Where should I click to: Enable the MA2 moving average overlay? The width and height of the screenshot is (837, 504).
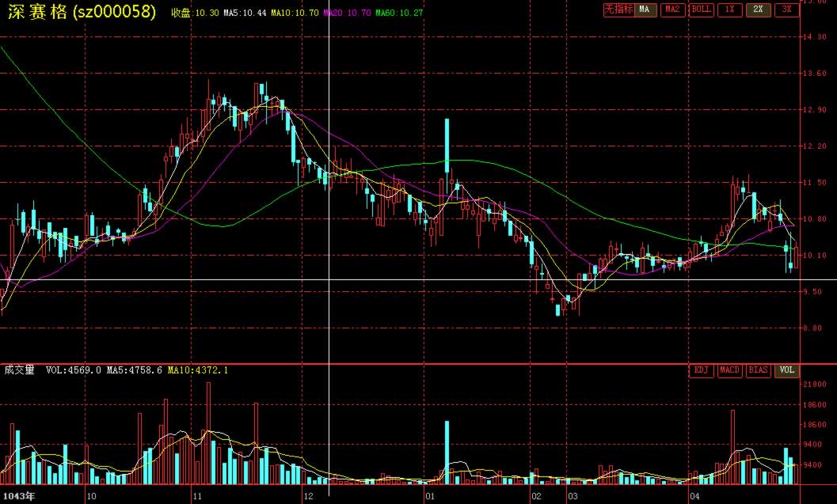[672, 9]
